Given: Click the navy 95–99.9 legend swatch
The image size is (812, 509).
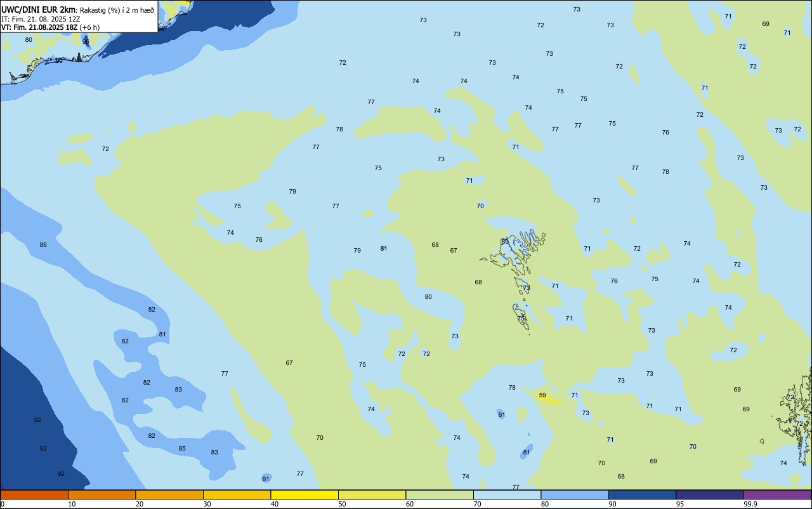Looking at the screenshot, I should click(x=710, y=494).
